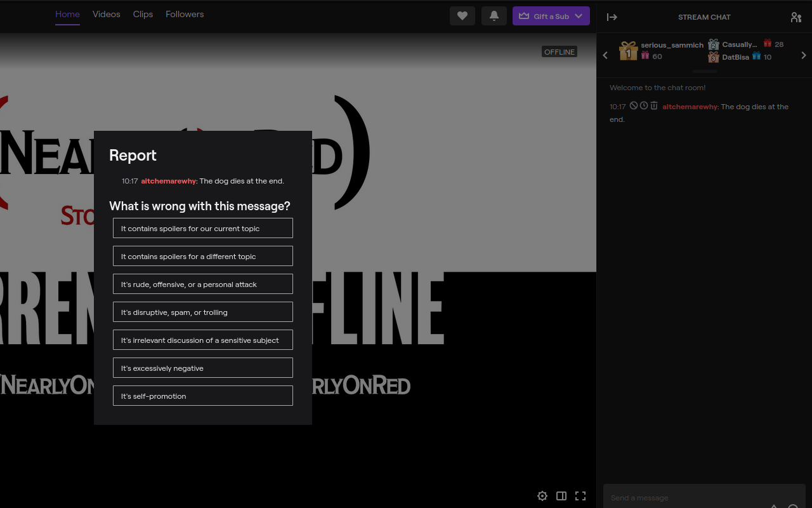Click the heart follow icon button
812x508 pixels.
point(462,16)
